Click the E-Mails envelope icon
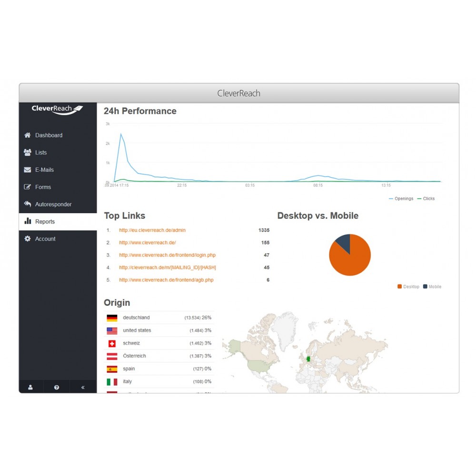 tap(27, 170)
